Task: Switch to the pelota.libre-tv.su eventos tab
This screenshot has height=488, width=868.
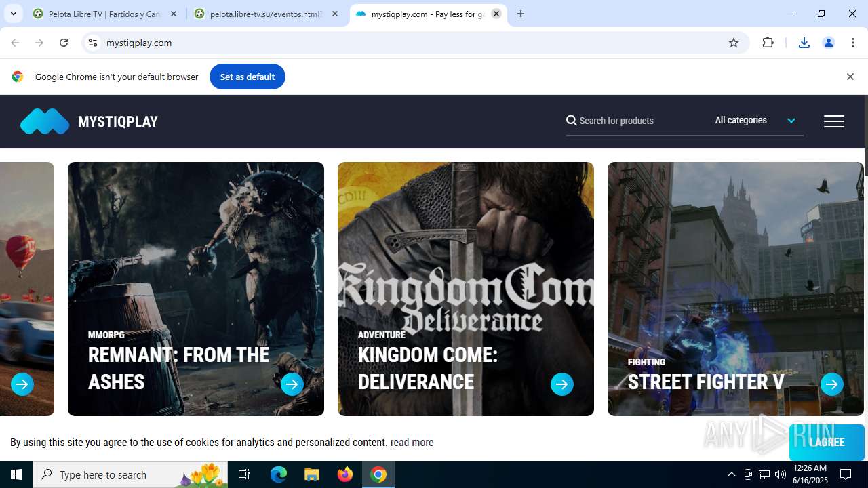Action: (x=267, y=14)
